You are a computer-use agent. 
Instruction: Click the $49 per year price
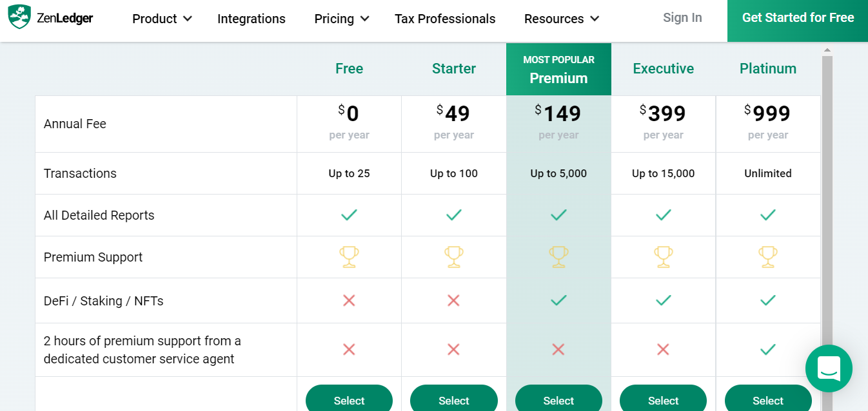click(453, 122)
